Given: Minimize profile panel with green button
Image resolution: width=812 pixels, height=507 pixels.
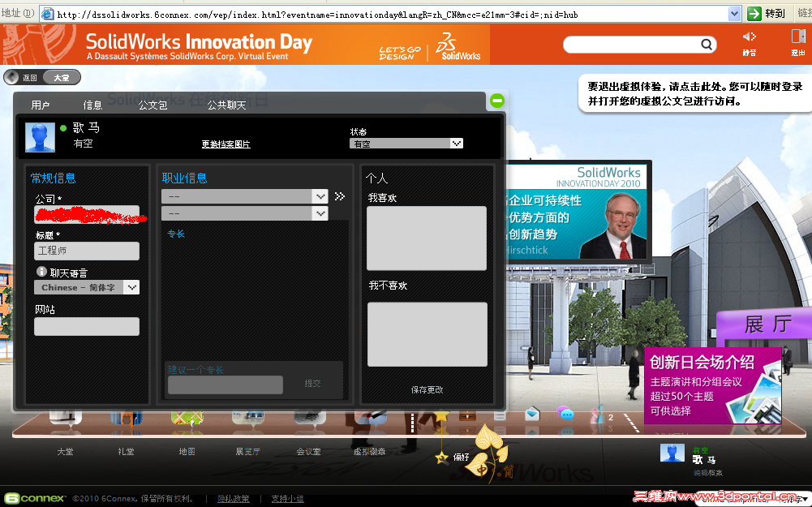Looking at the screenshot, I should pyautogui.click(x=496, y=101).
